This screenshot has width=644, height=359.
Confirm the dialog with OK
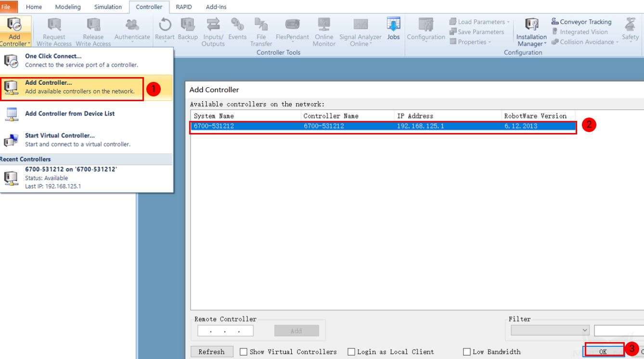pyautogui.click(x=603, y=352)
